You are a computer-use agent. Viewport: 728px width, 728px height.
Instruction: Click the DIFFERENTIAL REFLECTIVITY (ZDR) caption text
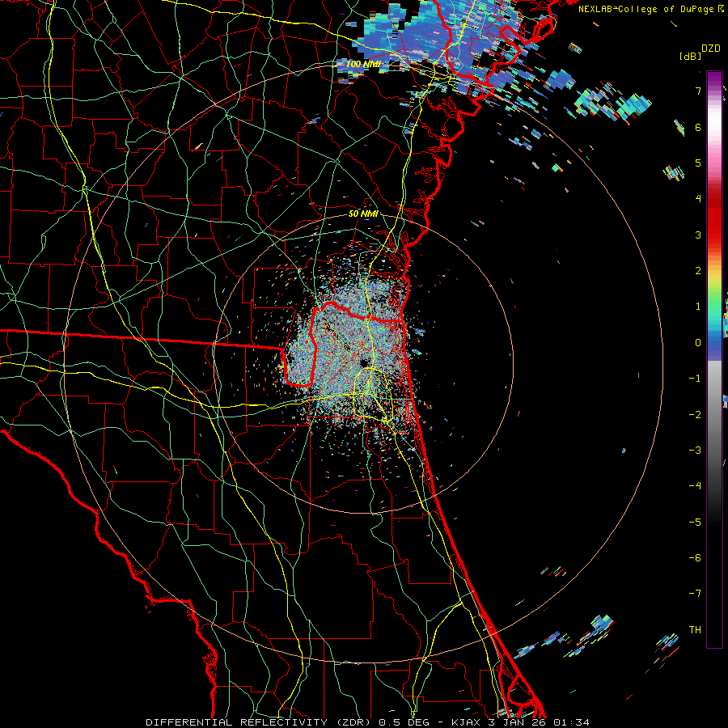(260, 722)
